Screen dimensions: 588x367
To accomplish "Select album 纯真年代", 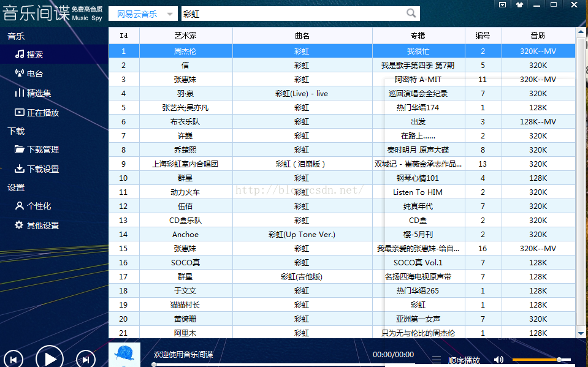I will [x=418, y=206].
